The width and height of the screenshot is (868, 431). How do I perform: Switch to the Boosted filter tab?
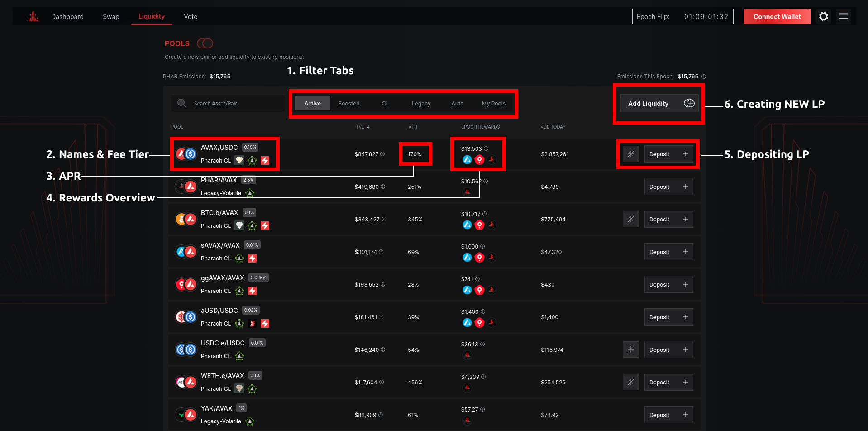click(x=349, y=103)
